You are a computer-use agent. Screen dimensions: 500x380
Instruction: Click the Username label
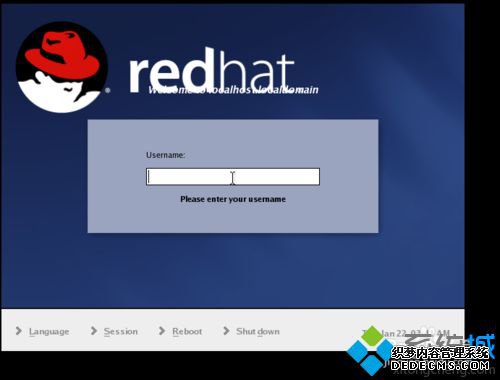click(x=165, y=155)
